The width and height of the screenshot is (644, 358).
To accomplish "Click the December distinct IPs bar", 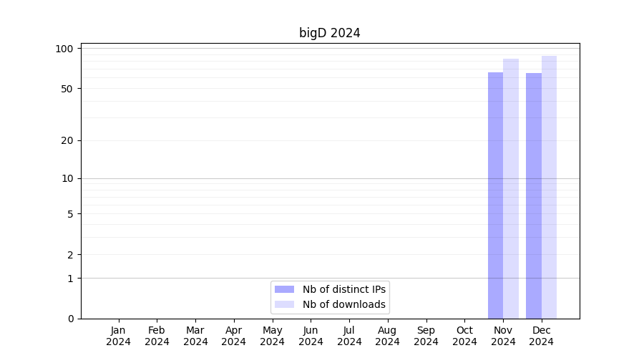I will pyautogui.click(x=534, y=195).
